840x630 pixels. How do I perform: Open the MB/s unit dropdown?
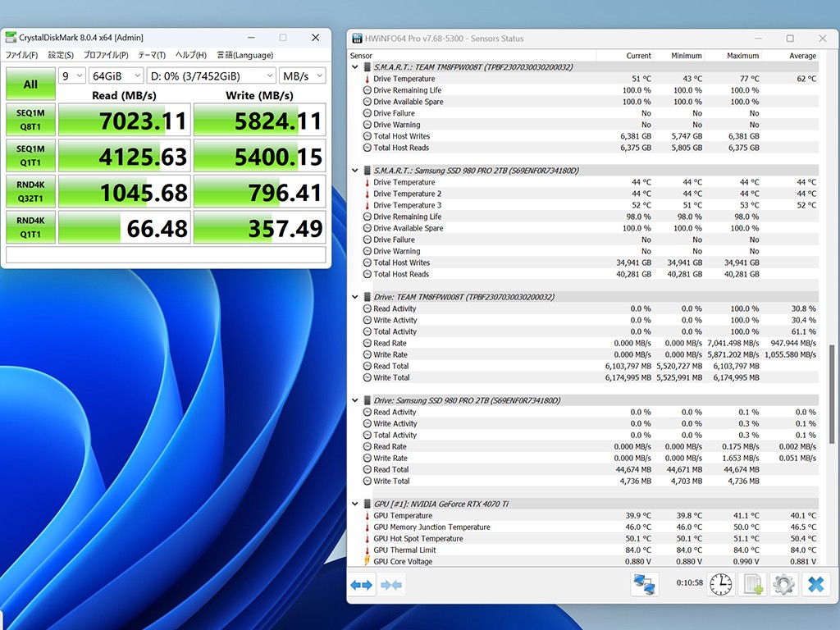coord(302,75)
